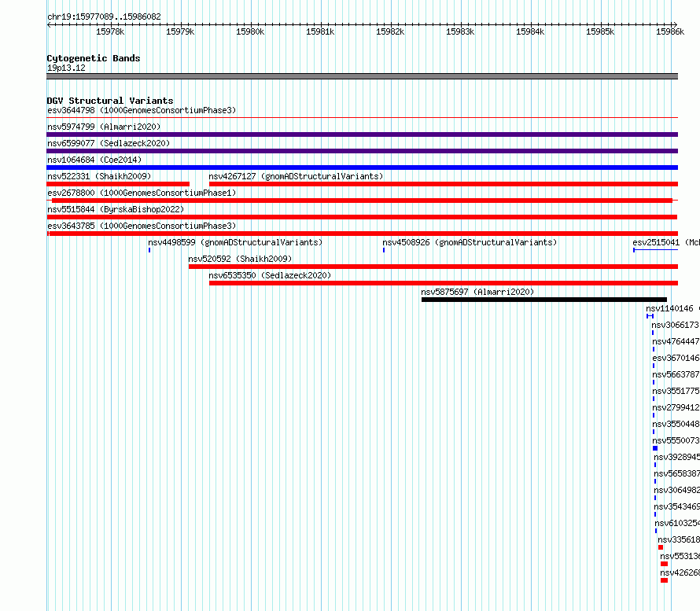Click the nsv5663787 variant label
This screenshot has height=611, width=700.
(676, 374)
